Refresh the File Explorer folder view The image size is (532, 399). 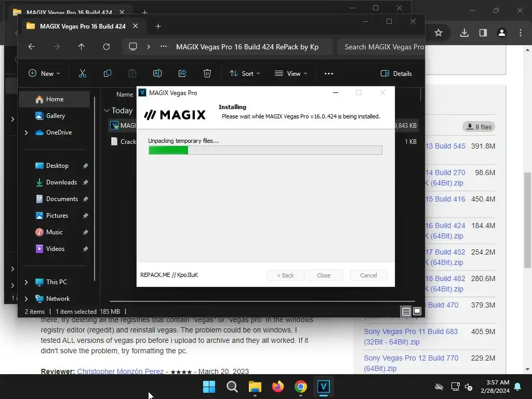point(107,46)
